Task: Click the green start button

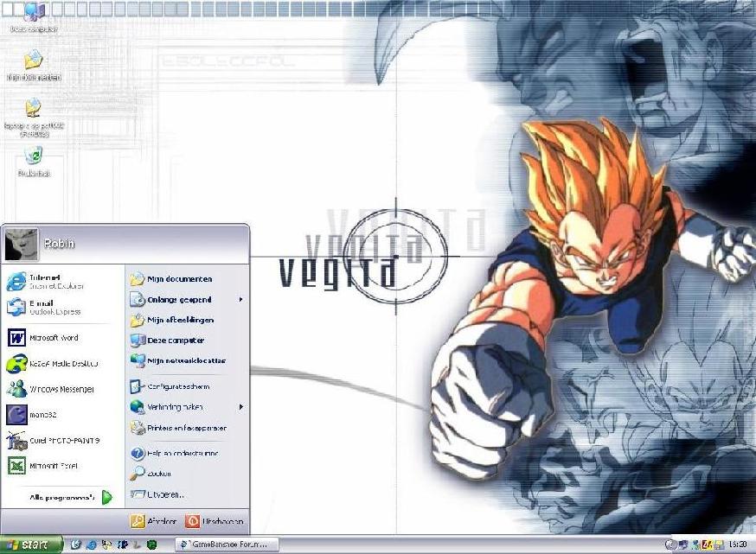Action: [31, 544]
